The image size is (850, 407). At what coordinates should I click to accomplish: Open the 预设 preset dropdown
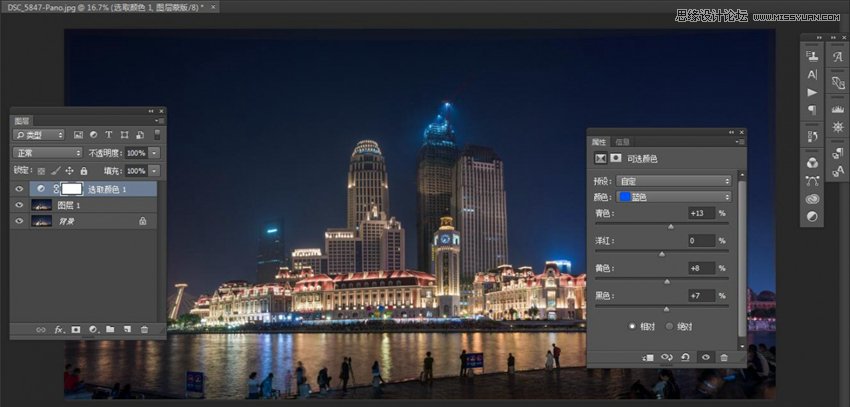(x=673, y=181)
